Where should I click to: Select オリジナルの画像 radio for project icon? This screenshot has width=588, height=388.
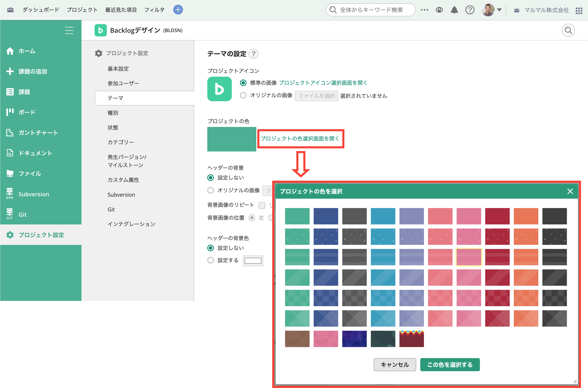click(x=243, y=95)
